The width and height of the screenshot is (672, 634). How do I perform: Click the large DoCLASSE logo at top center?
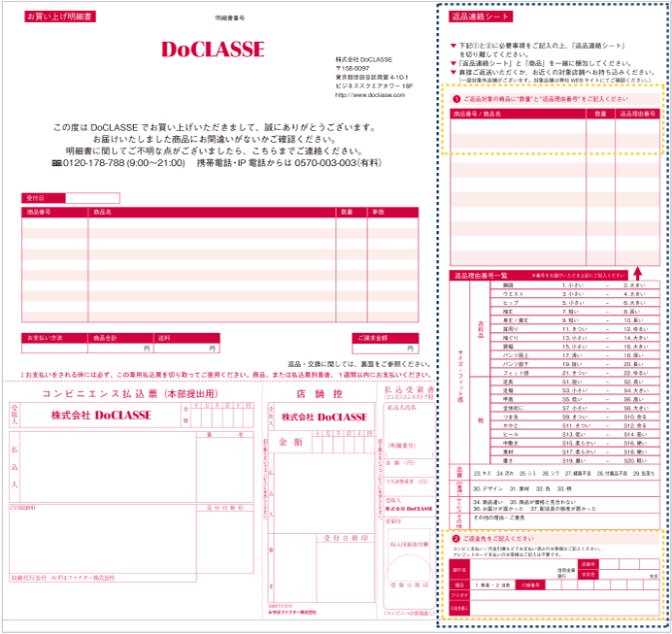coord(213,49)
